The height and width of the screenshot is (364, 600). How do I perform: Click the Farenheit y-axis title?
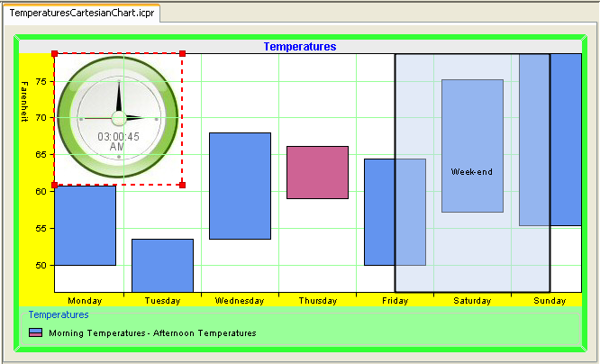coord(25,104)
